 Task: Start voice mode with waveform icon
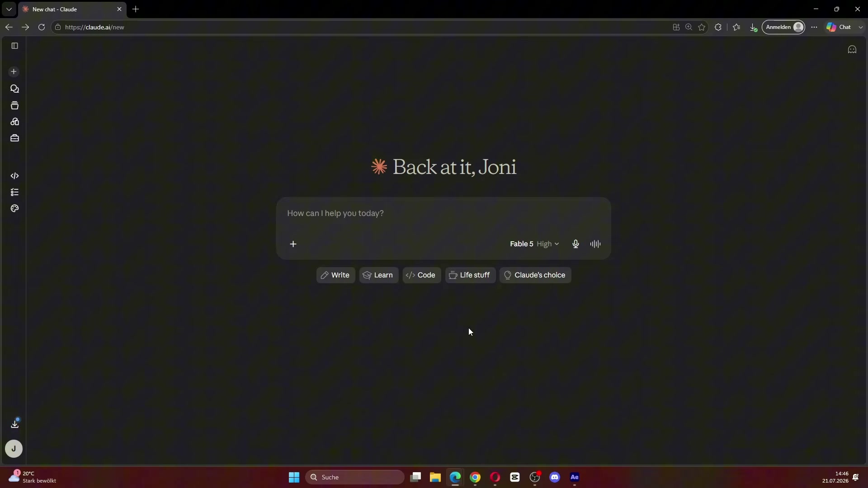point(595,244)
